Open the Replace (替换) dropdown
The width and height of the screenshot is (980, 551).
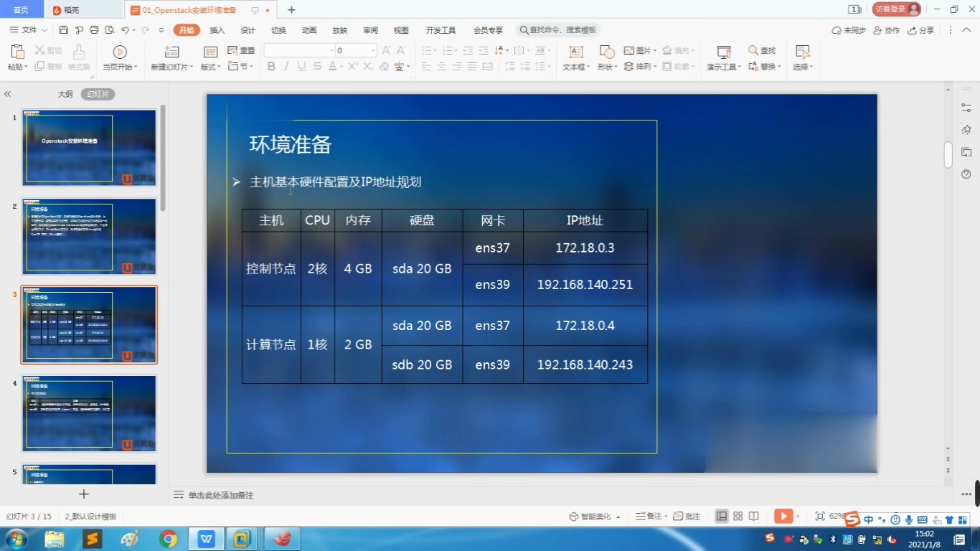click(765, 67)
